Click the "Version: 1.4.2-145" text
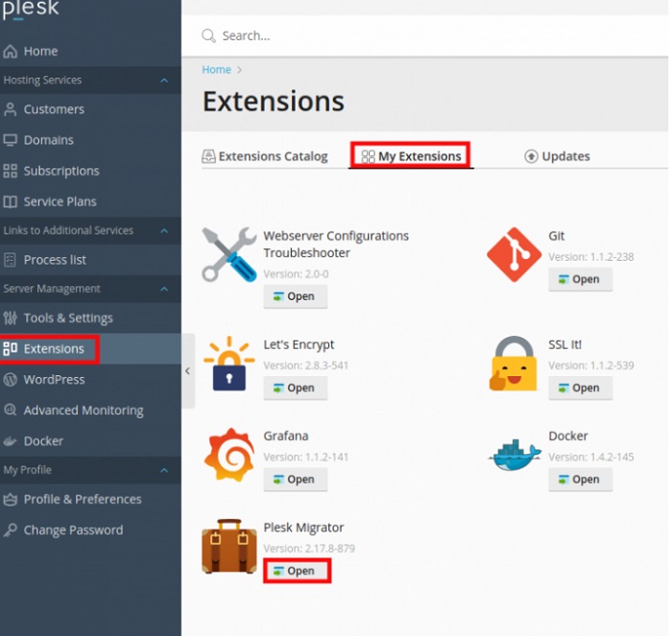The height and width of the screenshot is (636, 672). pos(591,457)
